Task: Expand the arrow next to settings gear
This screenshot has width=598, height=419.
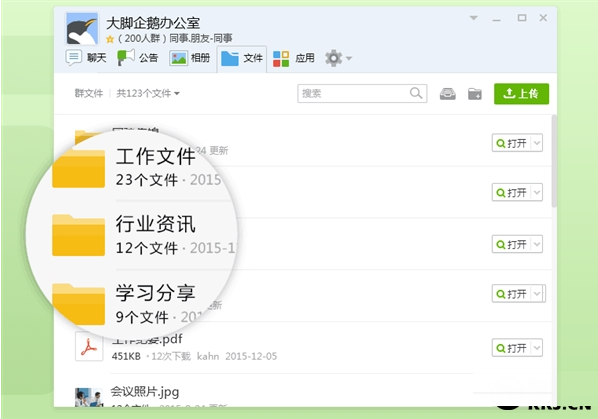Action: (349, 59)
